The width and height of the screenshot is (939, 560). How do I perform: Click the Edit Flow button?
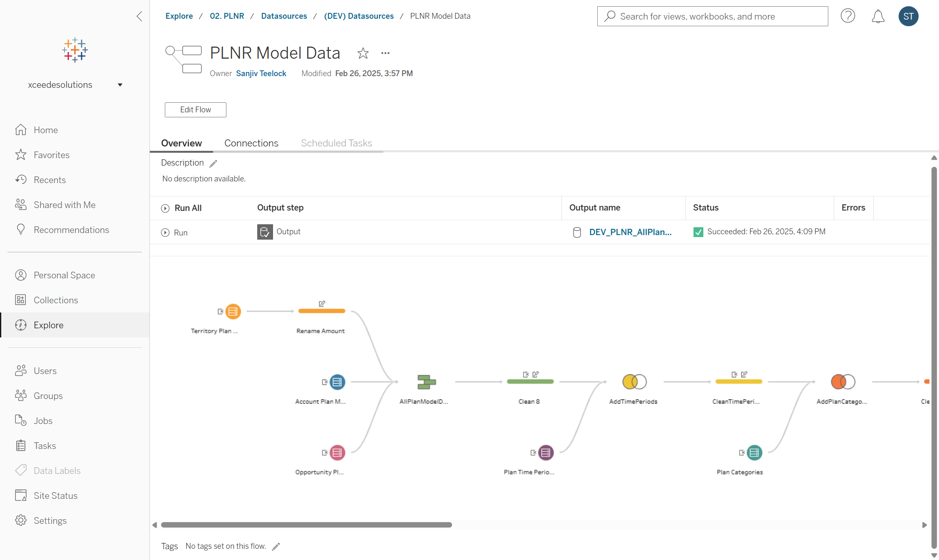click(195, 110)
